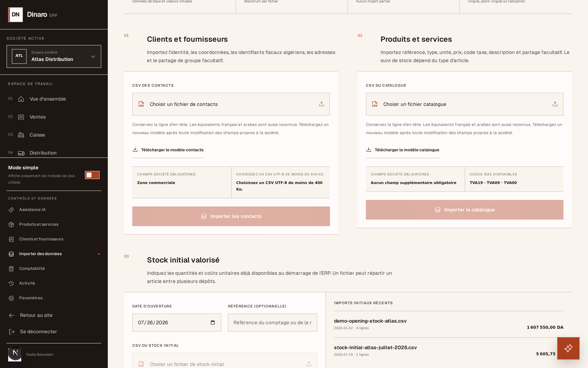Click the TVA19 · TVA09 · TVA00 tax codes
The width and height of the screenshot is (588, 368).
(493, 183)
